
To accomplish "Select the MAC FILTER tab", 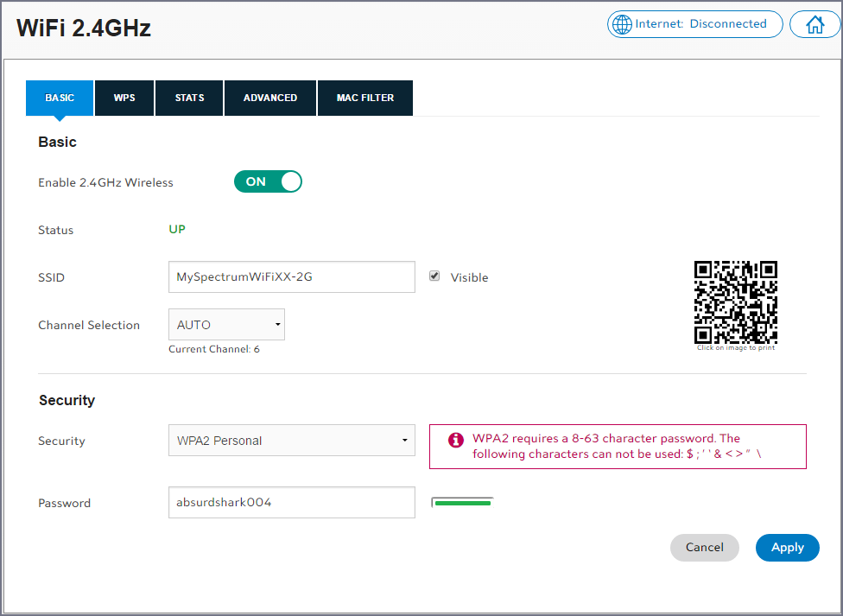I will [x=364, y=98].
